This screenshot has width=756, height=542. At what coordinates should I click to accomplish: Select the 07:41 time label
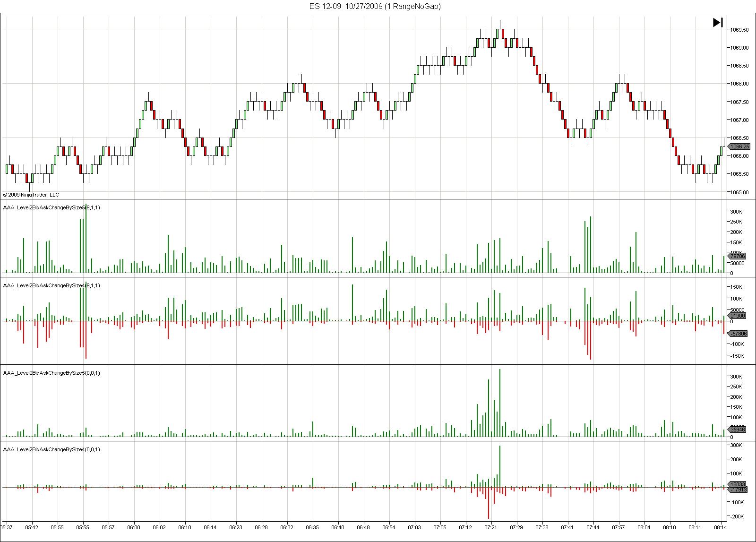pyautogui.click(x=567, y=527)
